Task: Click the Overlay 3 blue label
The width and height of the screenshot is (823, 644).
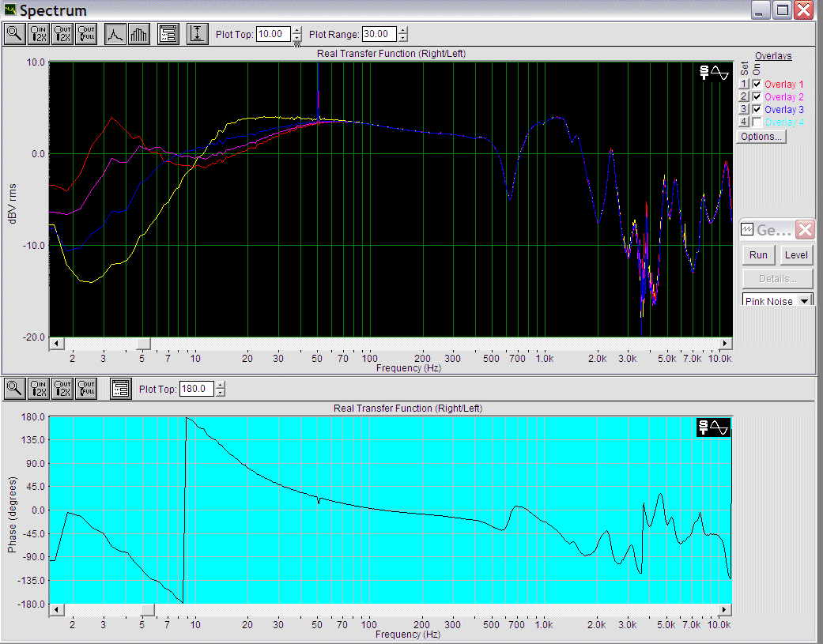Action: [x=783, y=110]
